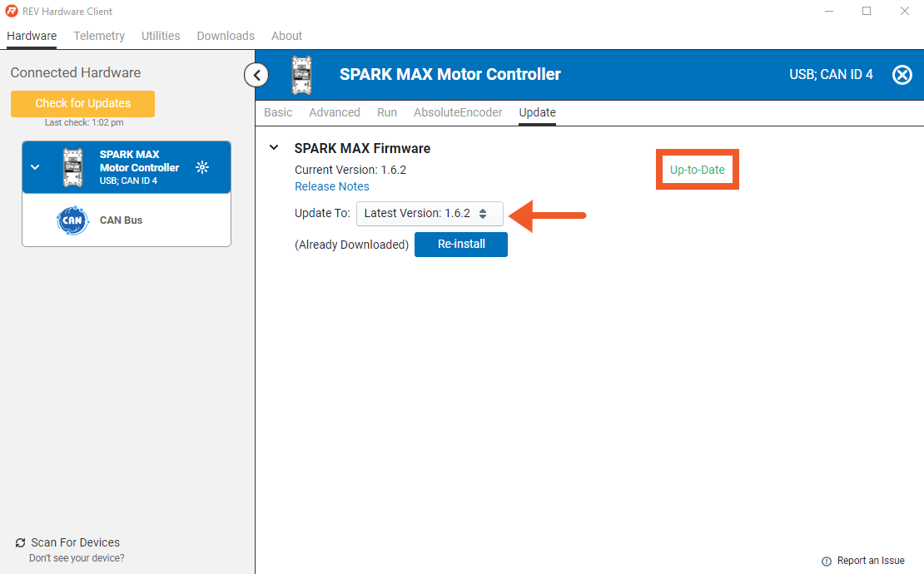Screen dimensions: 924x574
Task: Click the CAN Bus logo icon
Action: (72, 220)
